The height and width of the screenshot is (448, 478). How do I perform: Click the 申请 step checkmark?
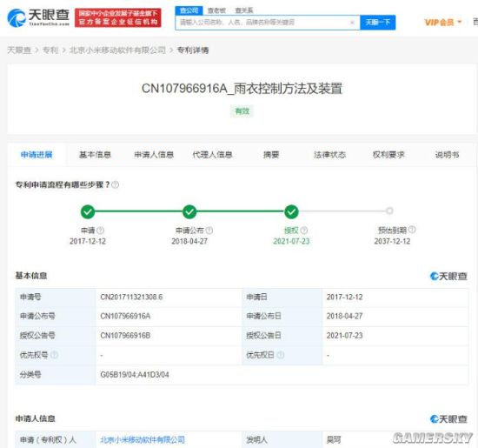coord(88,211)
